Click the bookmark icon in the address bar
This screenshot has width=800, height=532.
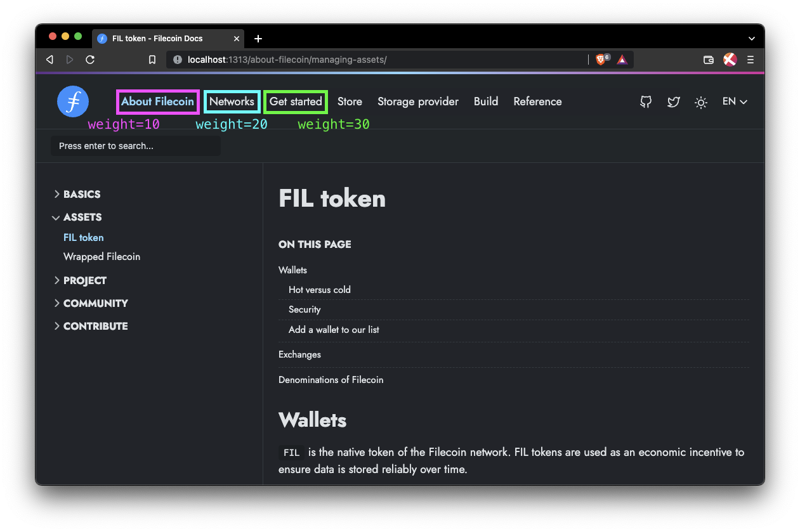152,60
